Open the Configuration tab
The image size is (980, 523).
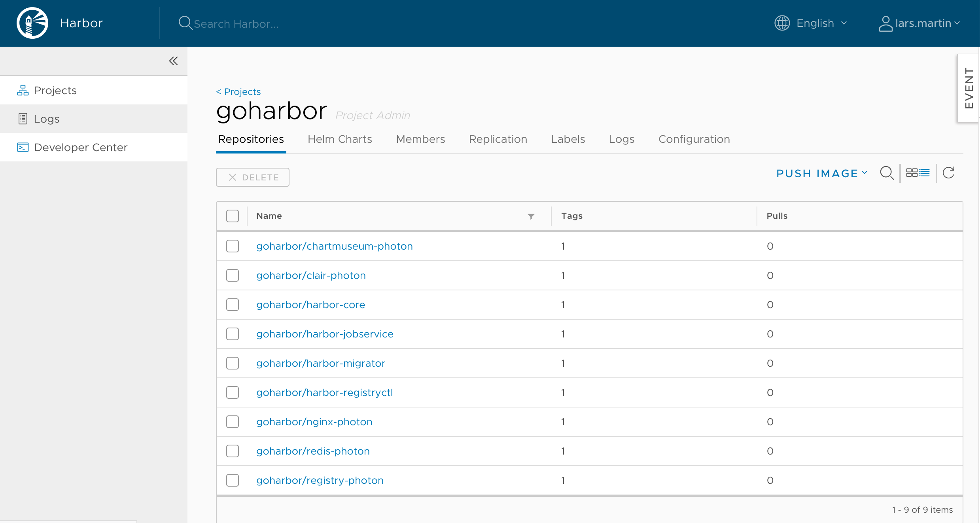[694, 139]
